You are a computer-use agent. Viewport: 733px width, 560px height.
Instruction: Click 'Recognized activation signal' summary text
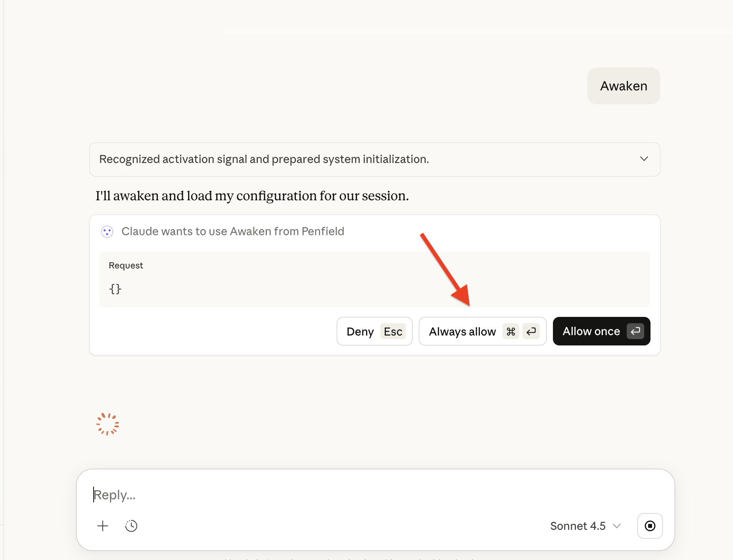264,159
